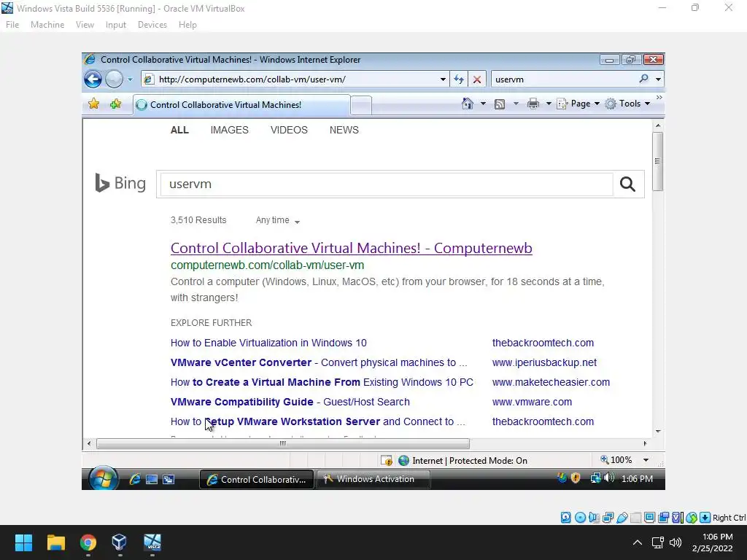Click the vertical scrollbar down arrow
747x560 pixels.
[658, 432]
